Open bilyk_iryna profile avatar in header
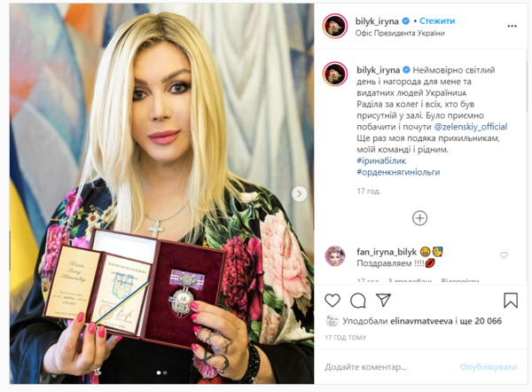This screenshot has width=532, height=392. click(335, 26)
